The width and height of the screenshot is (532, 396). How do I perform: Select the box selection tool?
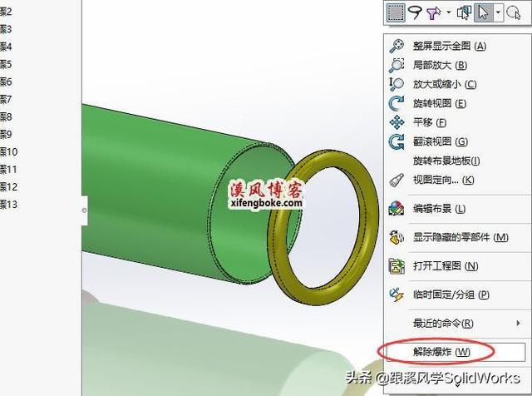coord(396,12)
